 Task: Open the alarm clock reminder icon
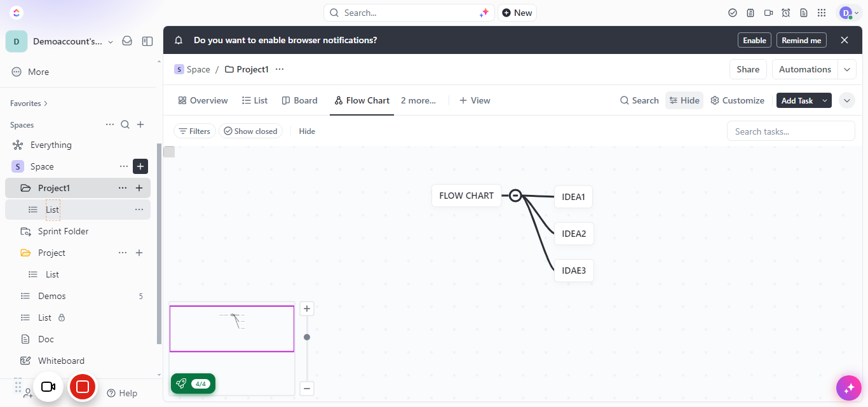pos(786,13)
